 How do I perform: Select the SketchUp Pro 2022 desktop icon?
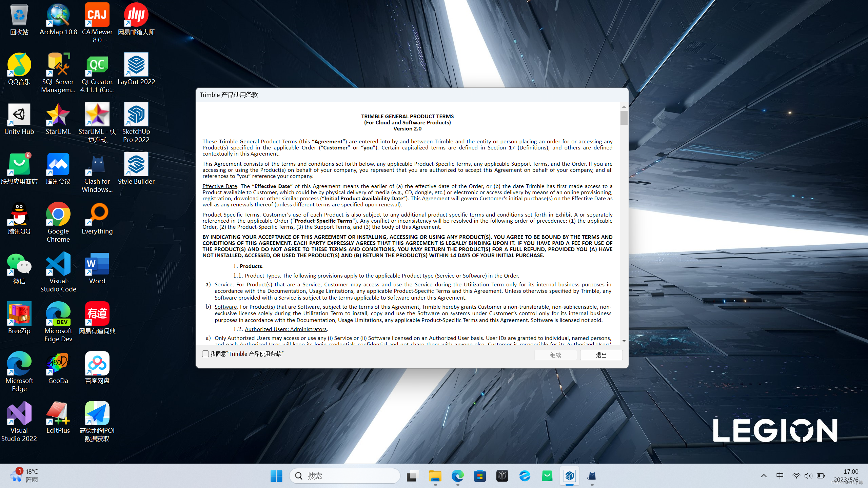[x=136, y=123]
